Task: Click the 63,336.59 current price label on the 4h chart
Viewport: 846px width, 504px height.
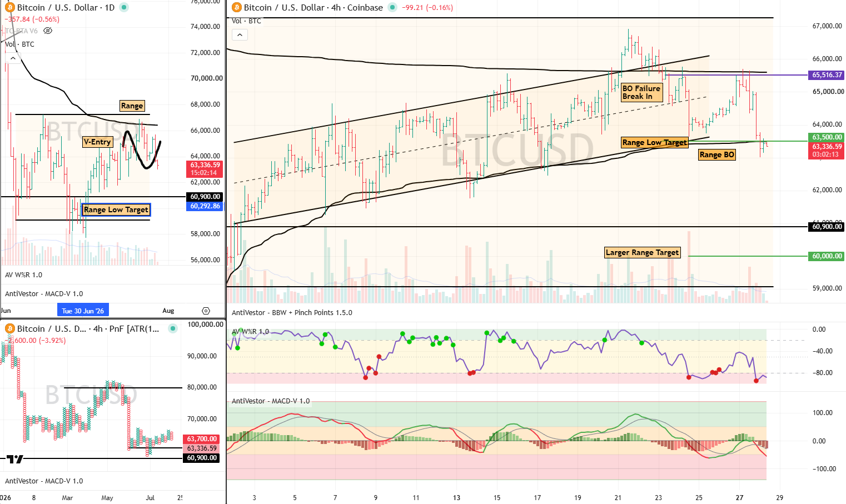Action: 827,147
